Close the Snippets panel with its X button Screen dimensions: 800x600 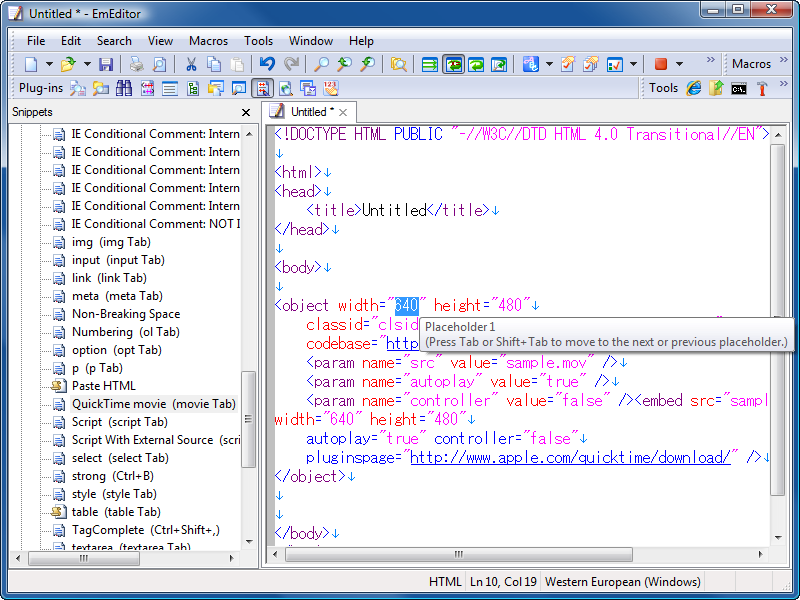click(x=245, y=112)
